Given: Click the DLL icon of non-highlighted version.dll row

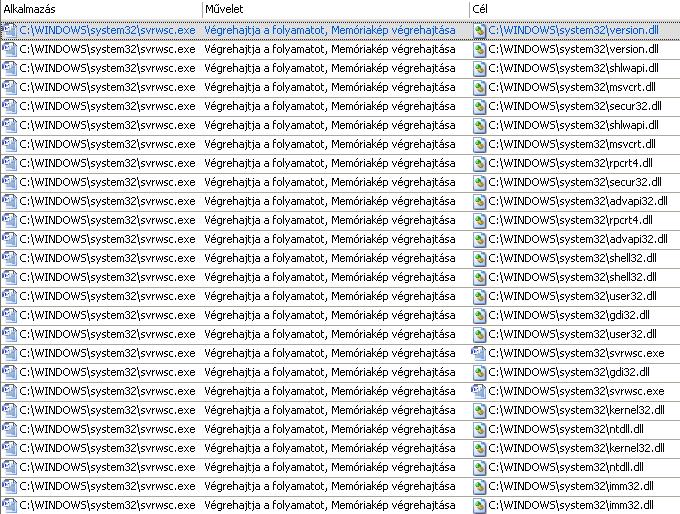Looking at the screenshot, I should (479, 49).
